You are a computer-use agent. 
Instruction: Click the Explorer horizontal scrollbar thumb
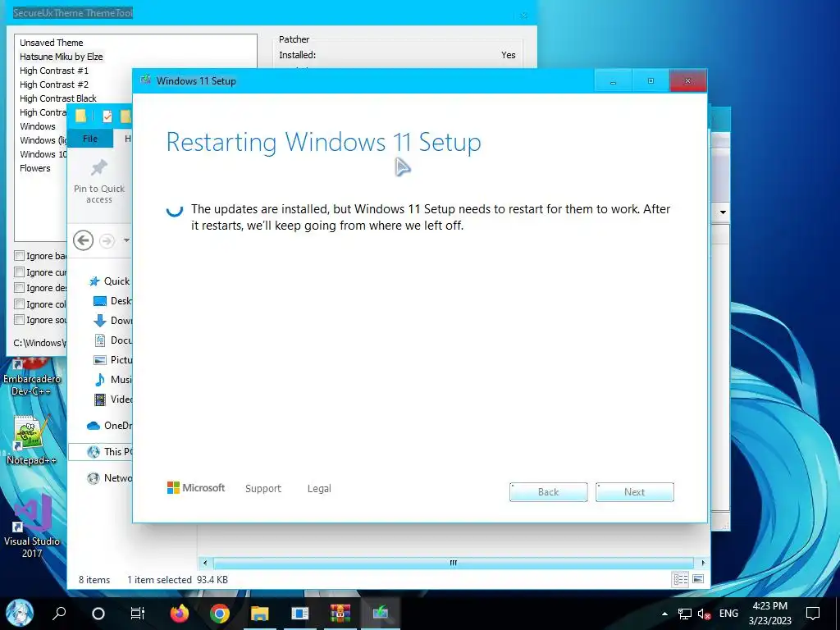point(453,563)
